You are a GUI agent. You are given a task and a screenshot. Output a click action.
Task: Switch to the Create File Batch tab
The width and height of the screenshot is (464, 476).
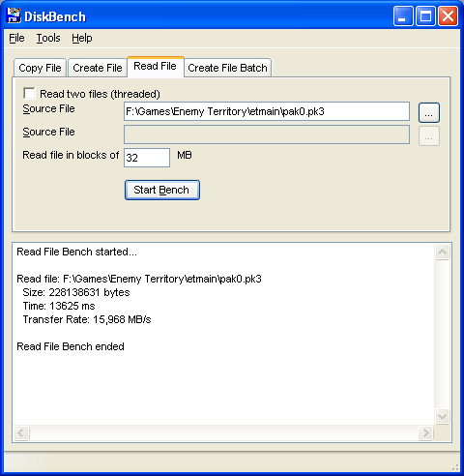tap(227, 68)
